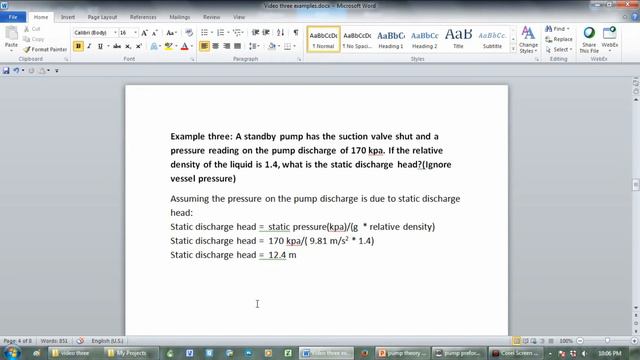Click the Windows Start button
This screenshot has height=360, width=640.
pyautogui.click(x=11, y=353)
